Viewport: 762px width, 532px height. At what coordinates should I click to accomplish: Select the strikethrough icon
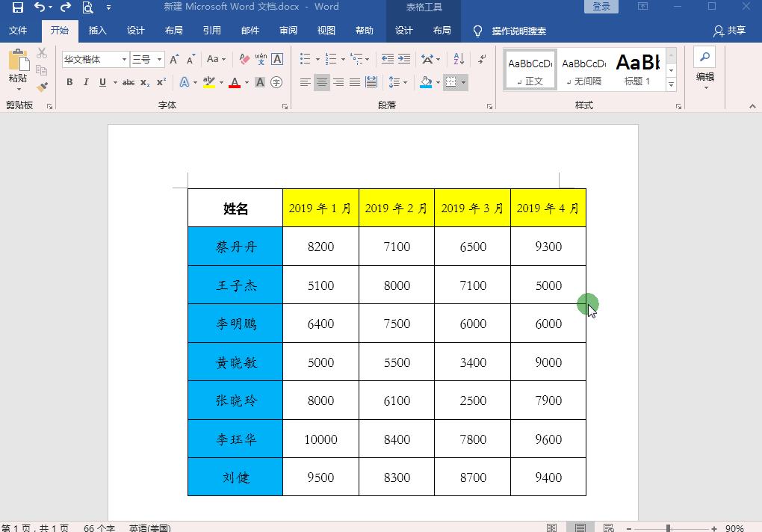pyautogui.click(x=129, y=82)
